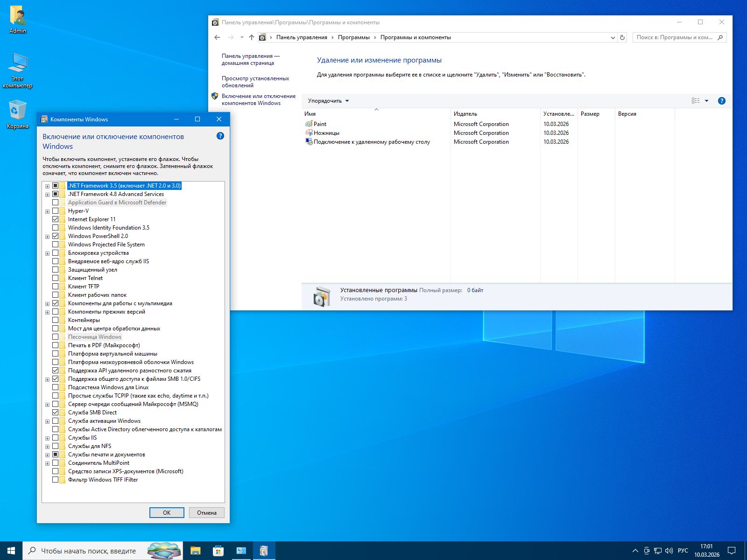
Task: Open File Explorer from the taskbar
Action: (x=195, y=551)
